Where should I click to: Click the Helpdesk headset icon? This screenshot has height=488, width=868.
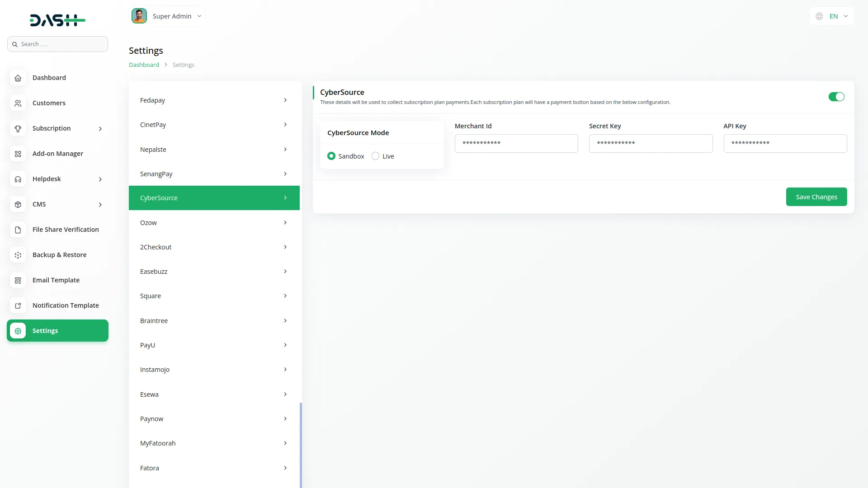click(x=18, y=179)
